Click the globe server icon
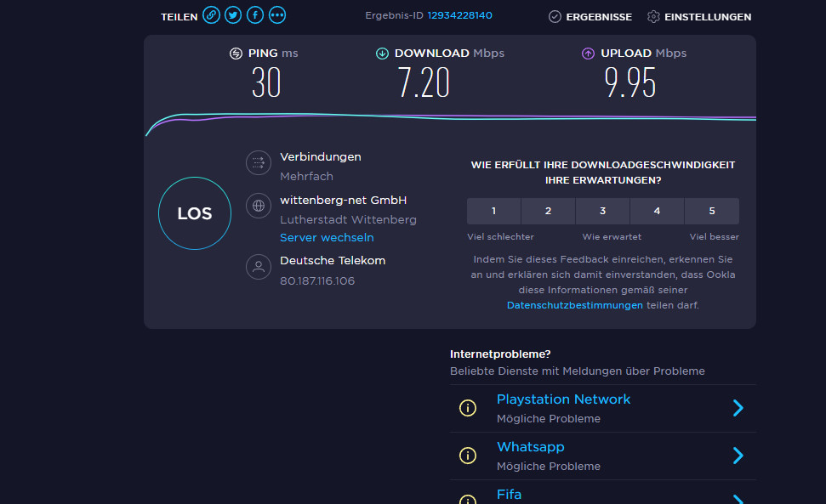This screenshot has width=826, height=504. 258,206
